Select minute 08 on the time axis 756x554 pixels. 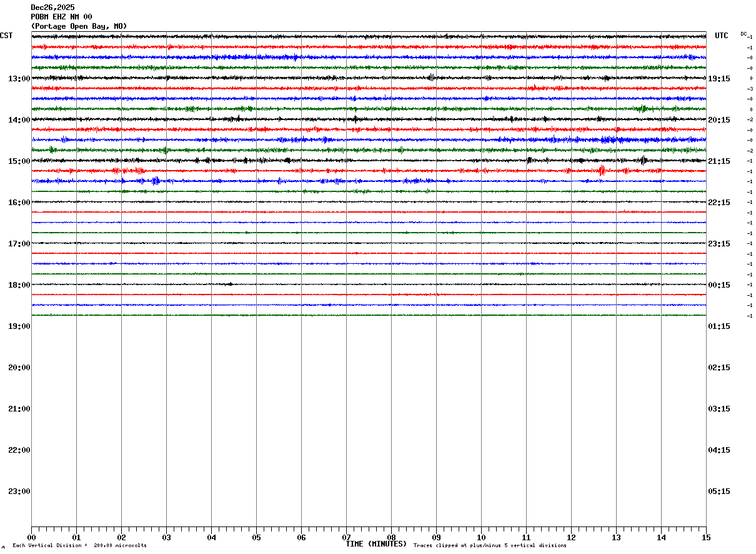[x=391, y=538]
